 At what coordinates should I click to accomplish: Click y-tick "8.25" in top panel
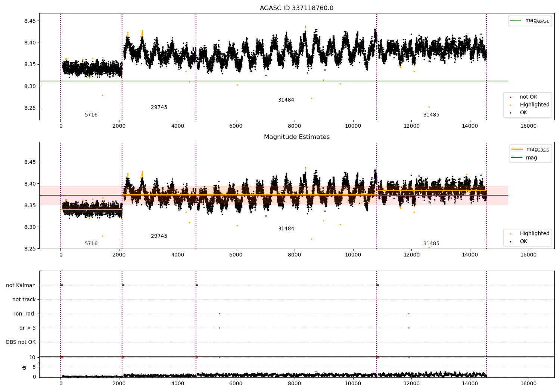click(30, 108)
